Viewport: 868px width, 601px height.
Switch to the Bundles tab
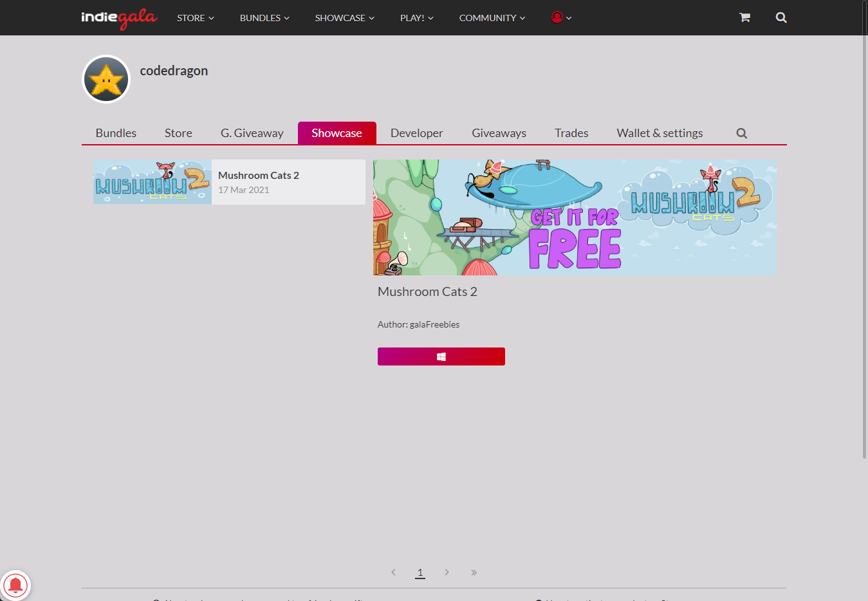point(116,133)
